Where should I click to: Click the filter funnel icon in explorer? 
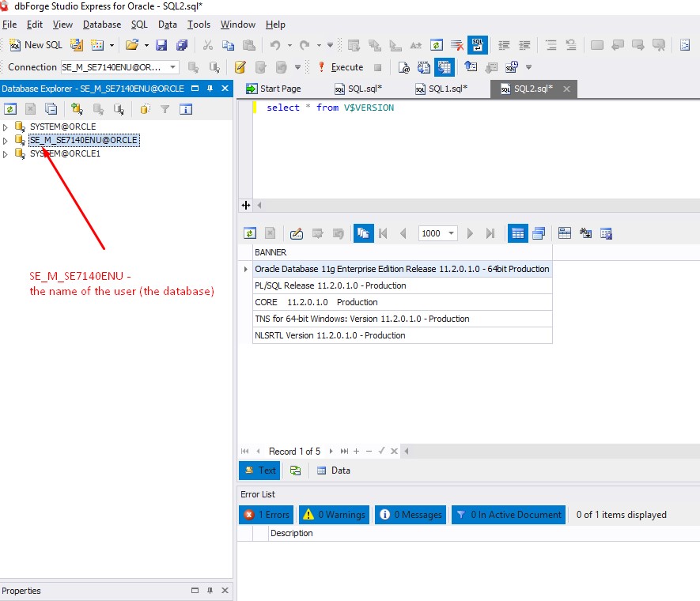click(165, 109)
